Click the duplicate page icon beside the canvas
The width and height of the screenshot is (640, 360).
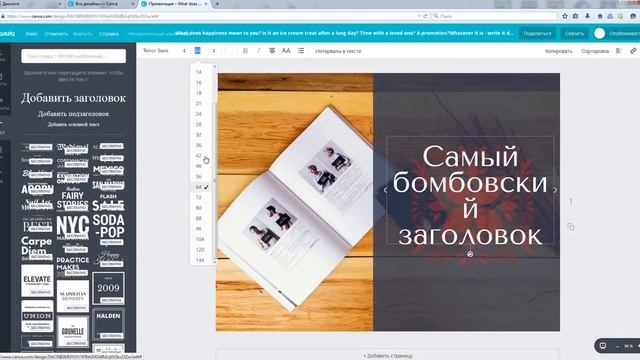[571, 227]
